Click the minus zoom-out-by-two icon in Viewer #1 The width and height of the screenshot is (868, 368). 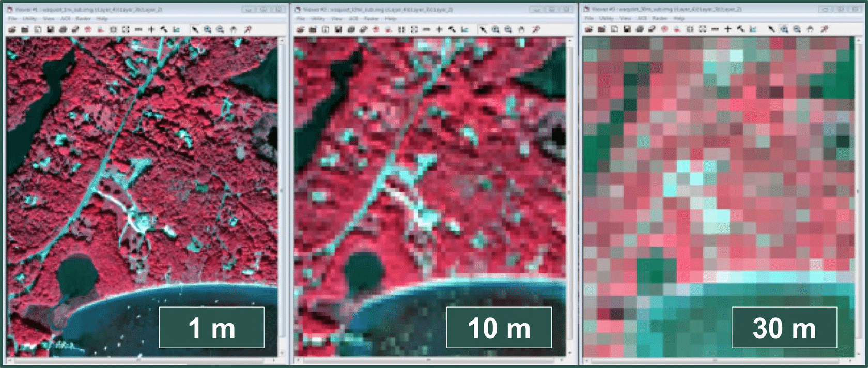coord(138,29)
